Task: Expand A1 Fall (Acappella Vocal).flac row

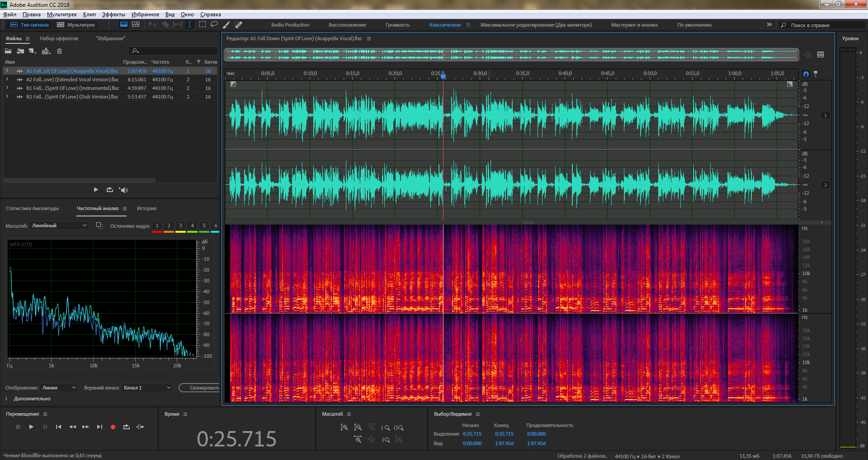Action: [7, 71]
